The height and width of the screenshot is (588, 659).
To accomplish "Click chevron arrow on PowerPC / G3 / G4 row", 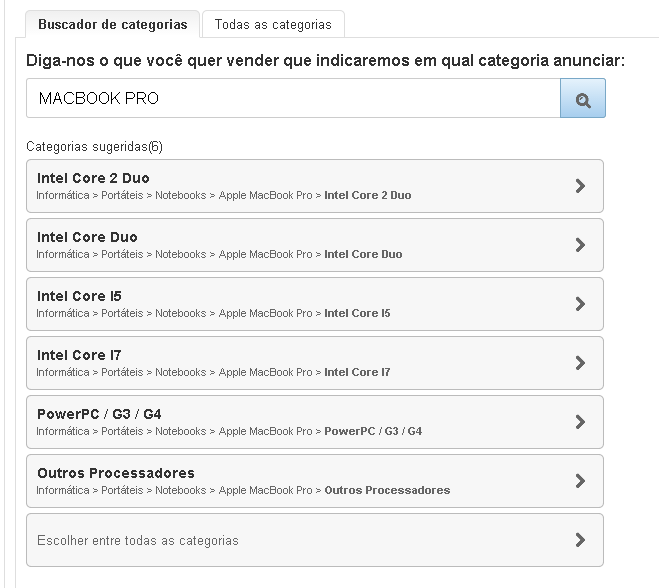I will coord(580,422).
